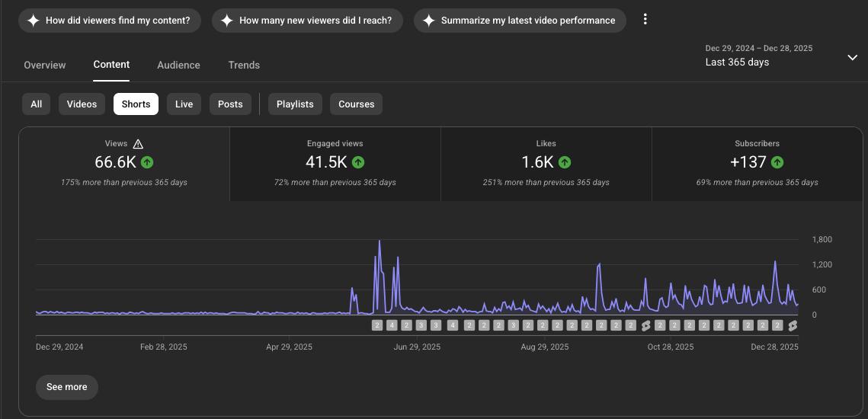The width and height of the screenshot is (868, 419).
Task: Click the last Shorts logo marker on timeline
Action: pyautogui.click(x=793, y=325)
